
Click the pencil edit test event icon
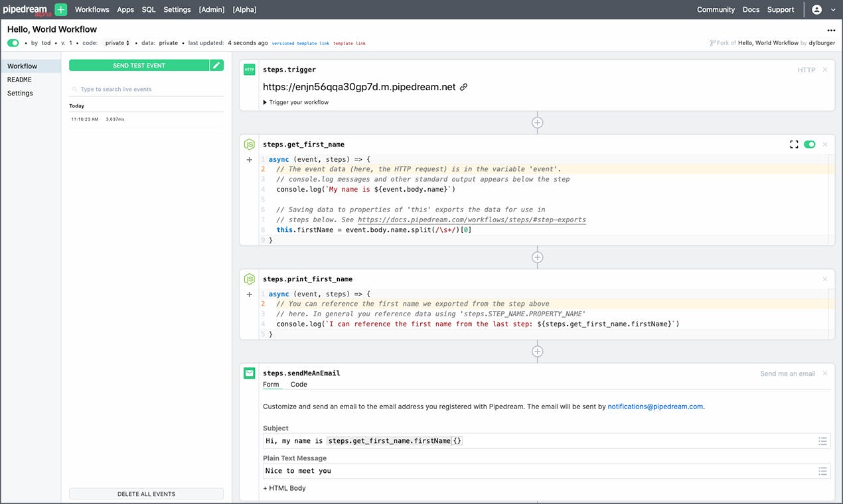point(216,66)
